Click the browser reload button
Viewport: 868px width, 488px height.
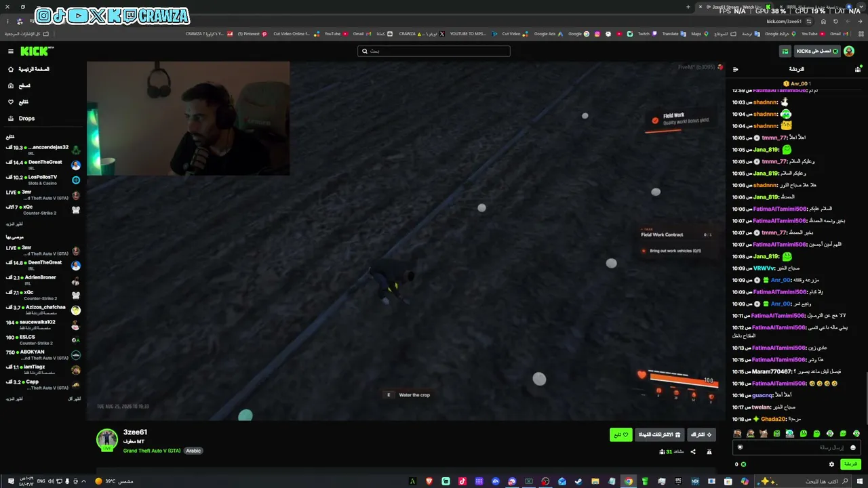[835, 21]
